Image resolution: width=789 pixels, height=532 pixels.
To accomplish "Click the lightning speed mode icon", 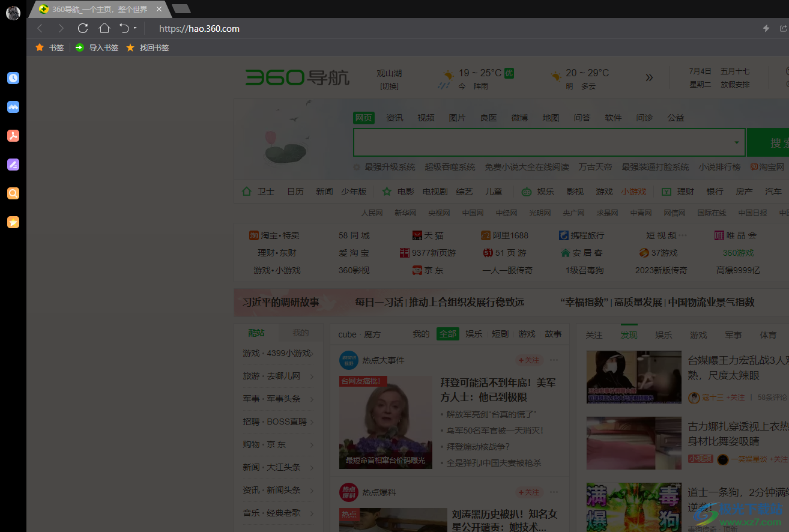I will [x=766, y=28].
